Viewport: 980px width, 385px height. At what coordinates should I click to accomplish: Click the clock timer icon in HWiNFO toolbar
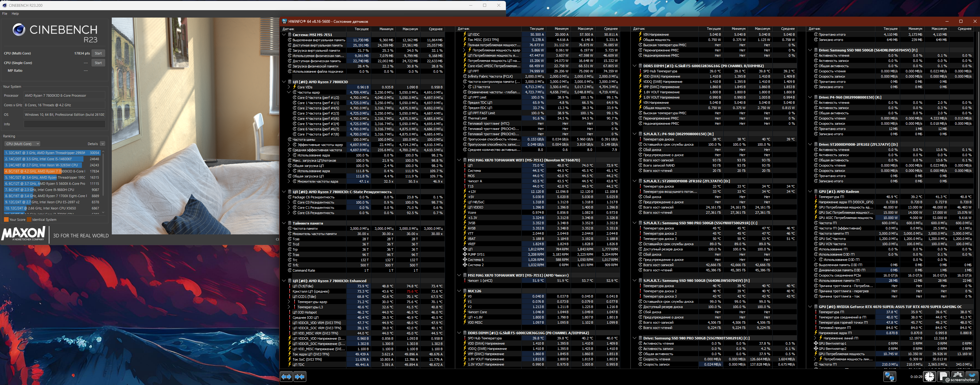930,377
